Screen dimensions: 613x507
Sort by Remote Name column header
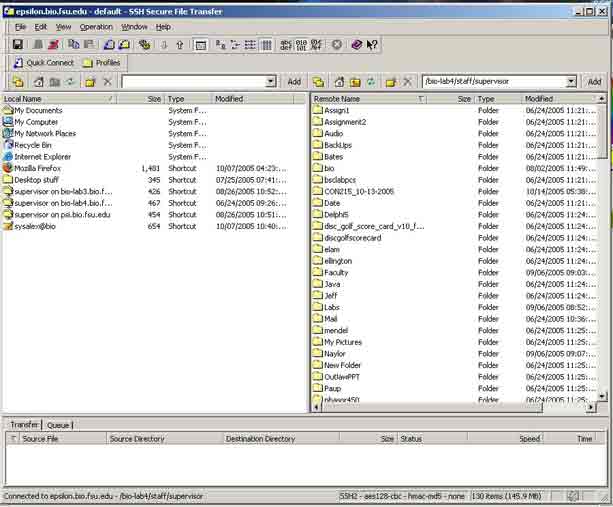(369, 99)
